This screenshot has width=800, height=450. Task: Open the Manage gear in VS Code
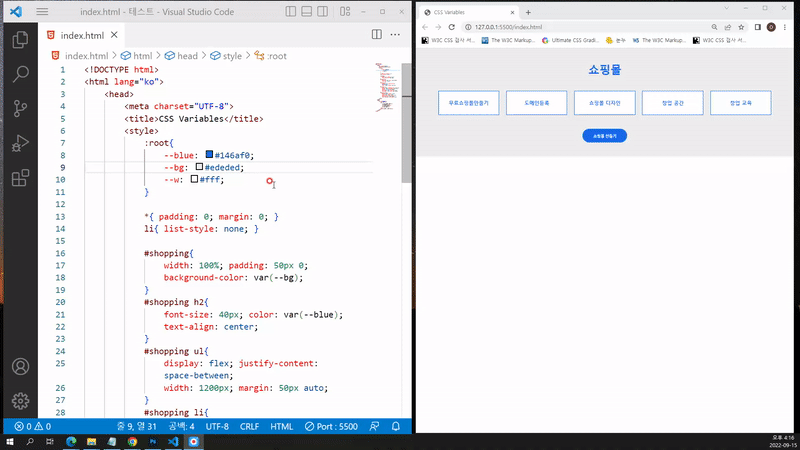[20, 401]
